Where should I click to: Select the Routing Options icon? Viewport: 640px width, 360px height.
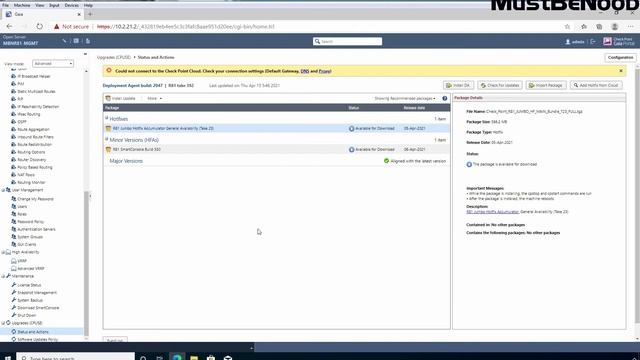pos(13,152)
